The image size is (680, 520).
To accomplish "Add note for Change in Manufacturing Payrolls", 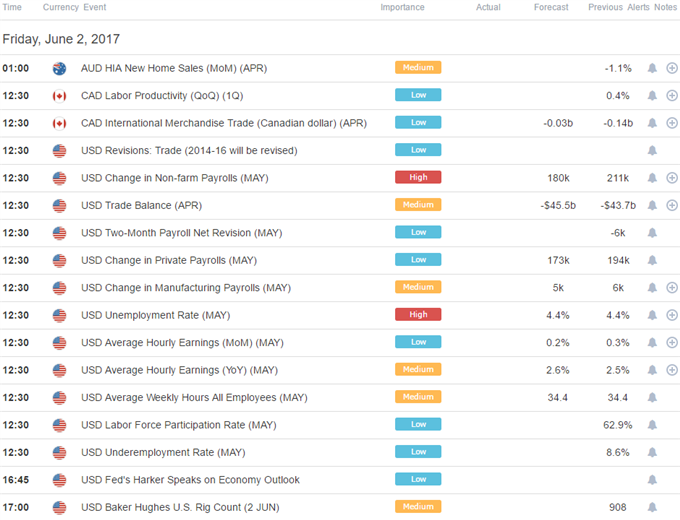I will pos(672,288).
